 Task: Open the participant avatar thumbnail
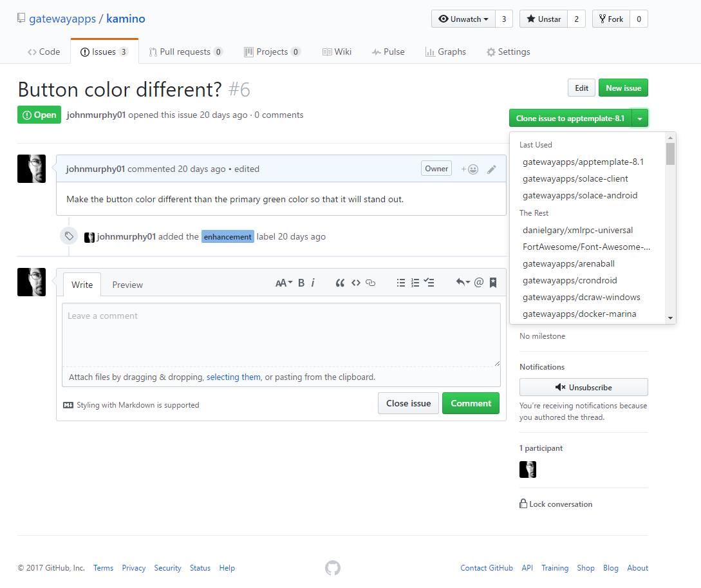(528, 469)
